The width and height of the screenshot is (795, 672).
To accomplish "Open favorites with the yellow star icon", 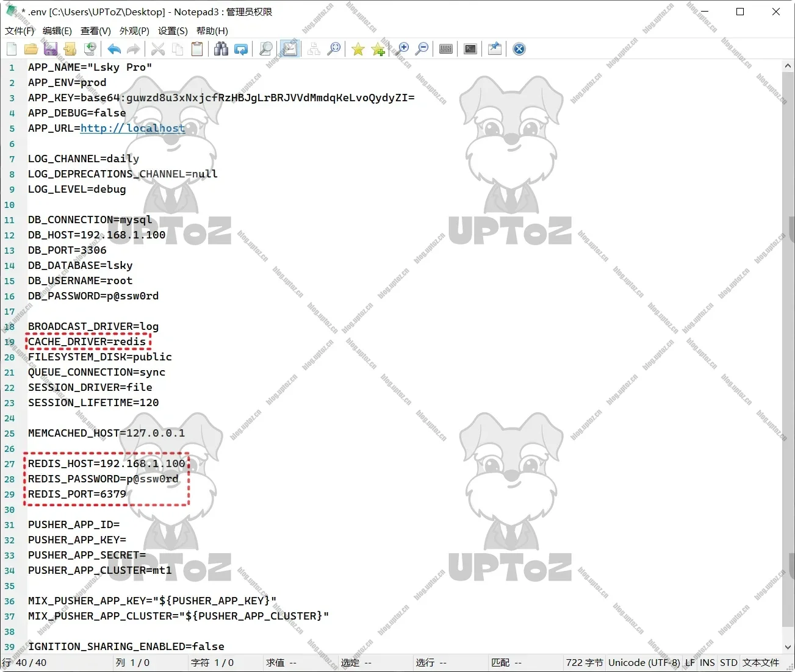I will [358, 49].
